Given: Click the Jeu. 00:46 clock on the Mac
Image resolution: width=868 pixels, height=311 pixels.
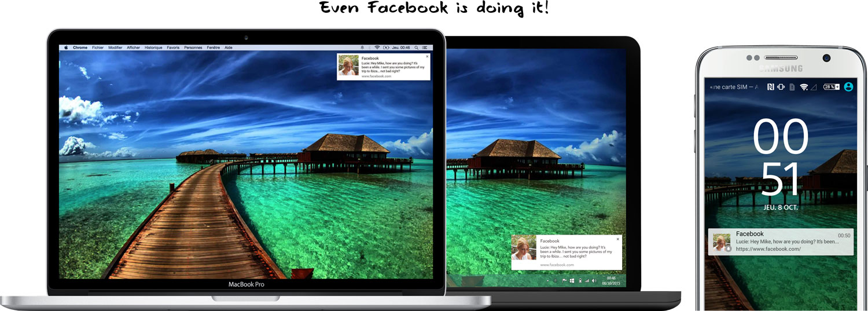Looking at the screenshot, I should [401, 47].
